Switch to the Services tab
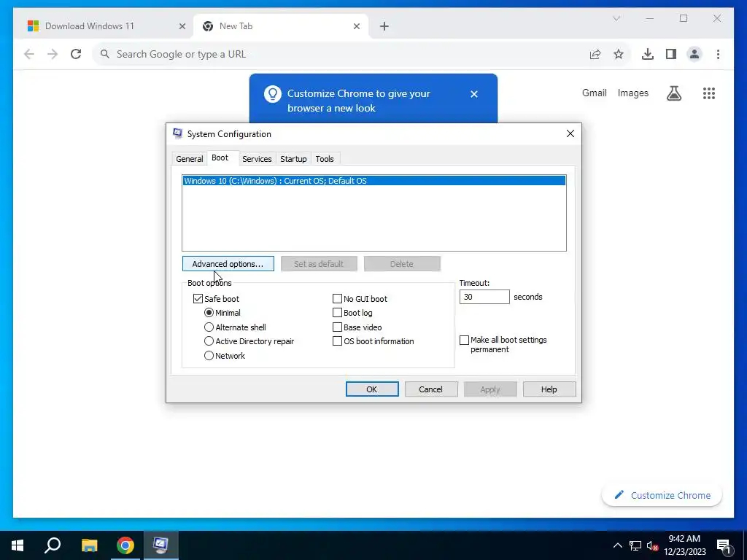Screen dimensions: 747x560 click(x=257, y=159)
